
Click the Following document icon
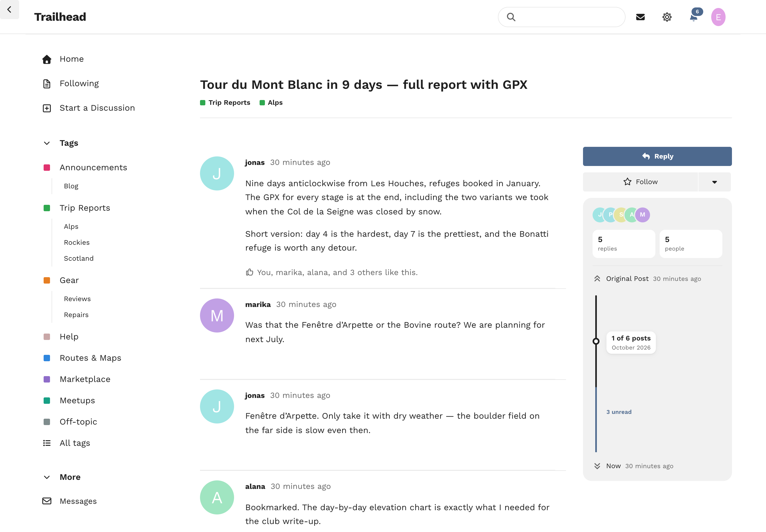47,84
